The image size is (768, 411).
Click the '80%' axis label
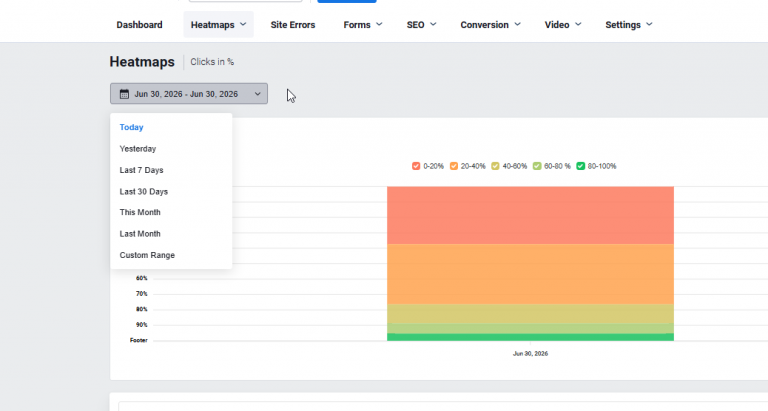(142, 309)
